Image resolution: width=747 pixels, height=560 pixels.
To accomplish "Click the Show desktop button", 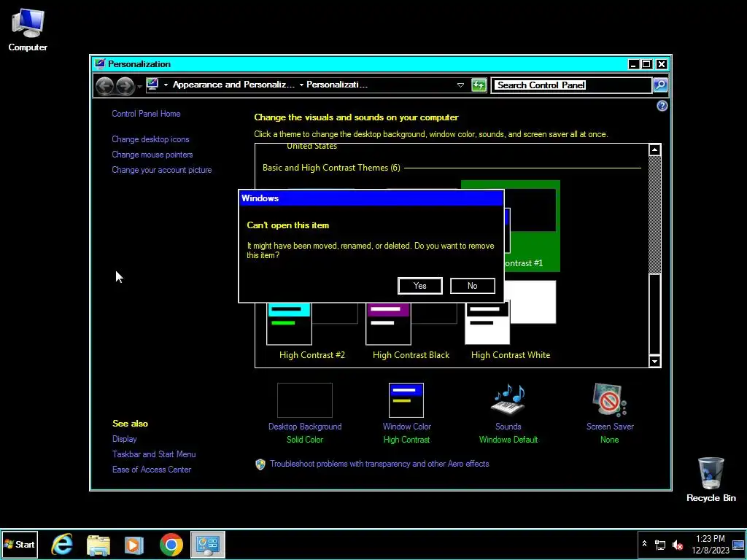I will 738,545.
